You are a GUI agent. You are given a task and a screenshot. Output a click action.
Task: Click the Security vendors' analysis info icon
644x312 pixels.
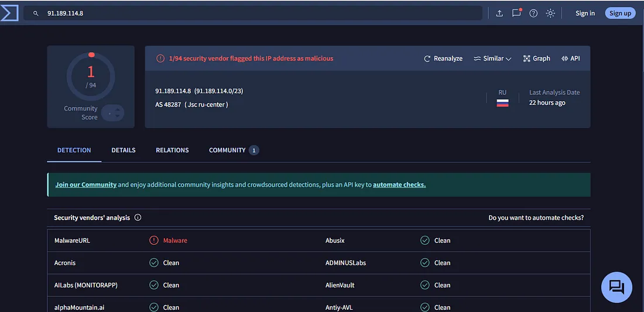tap(138, 218)
